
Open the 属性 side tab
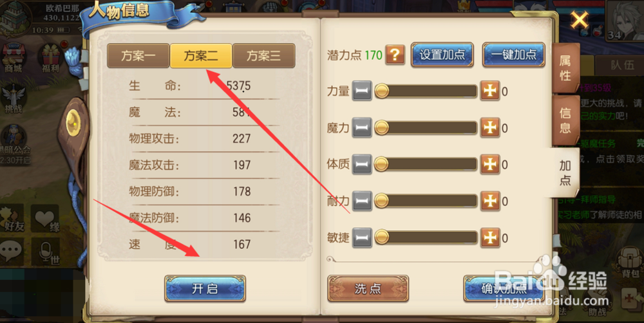click(x=565, y=68)
